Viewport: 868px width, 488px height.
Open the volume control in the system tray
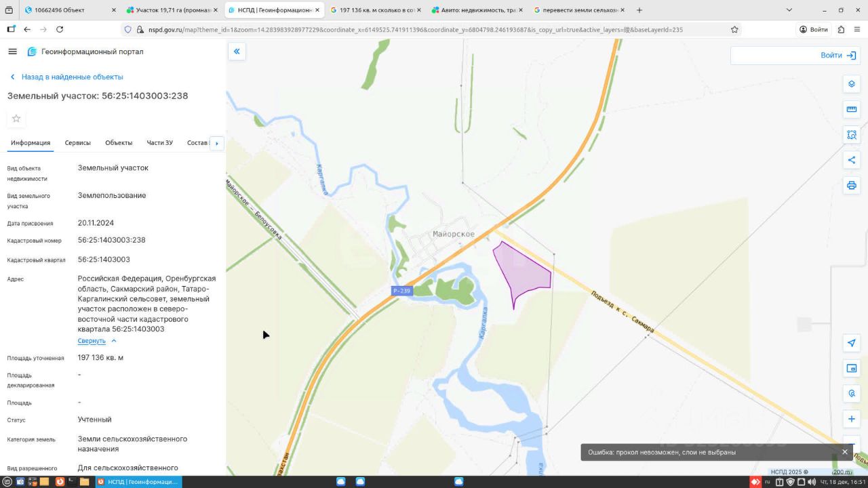pos(811,482)
